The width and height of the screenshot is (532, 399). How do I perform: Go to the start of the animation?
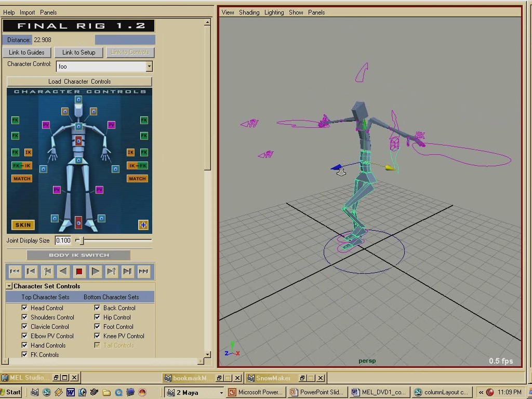tap(15, 271)
